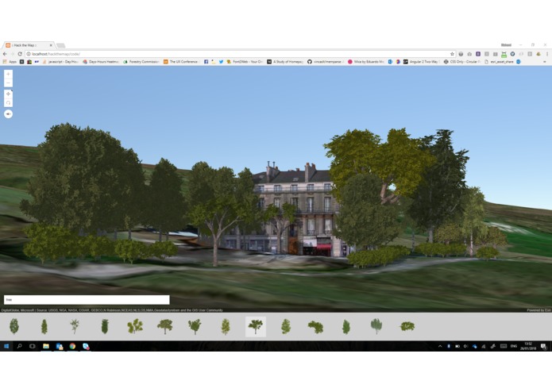Viewport: 552px width, 392px height.
Task: Pick the thirteenth grey-green tree model
Action: [376, 326]
